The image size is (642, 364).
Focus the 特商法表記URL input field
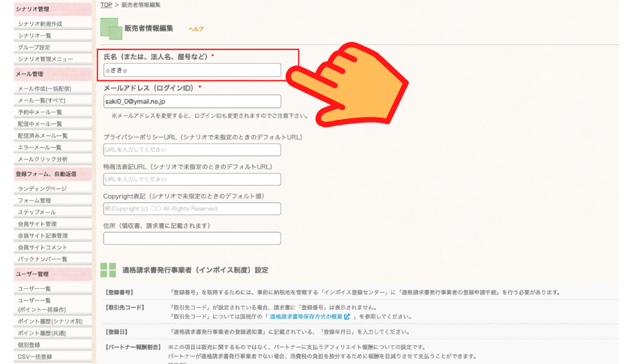click(x=192, y=179)
